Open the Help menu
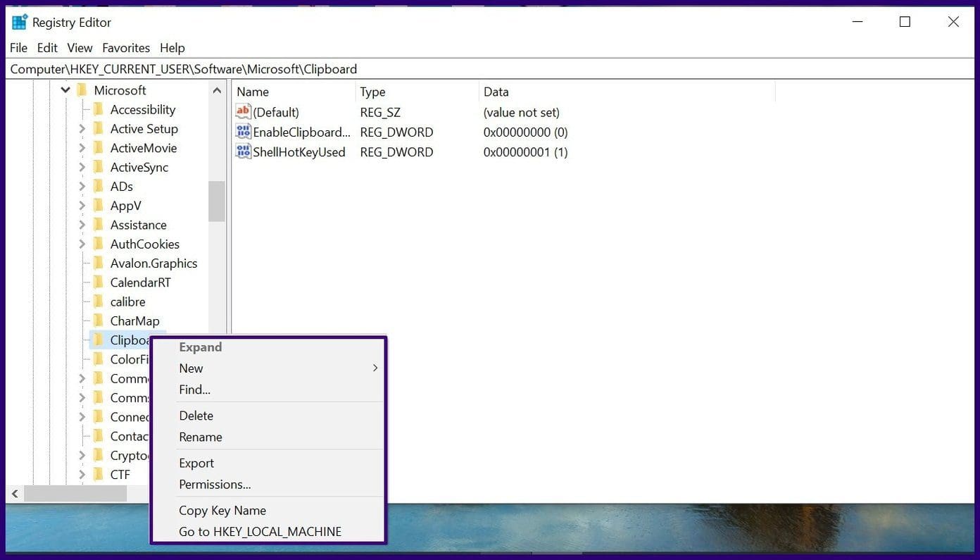 coord(172,48)
